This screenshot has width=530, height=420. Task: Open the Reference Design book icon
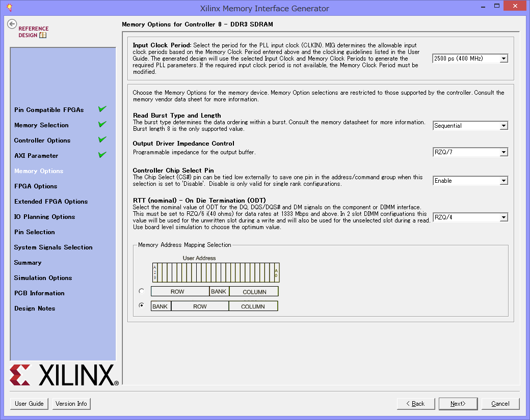click(43, 35)
